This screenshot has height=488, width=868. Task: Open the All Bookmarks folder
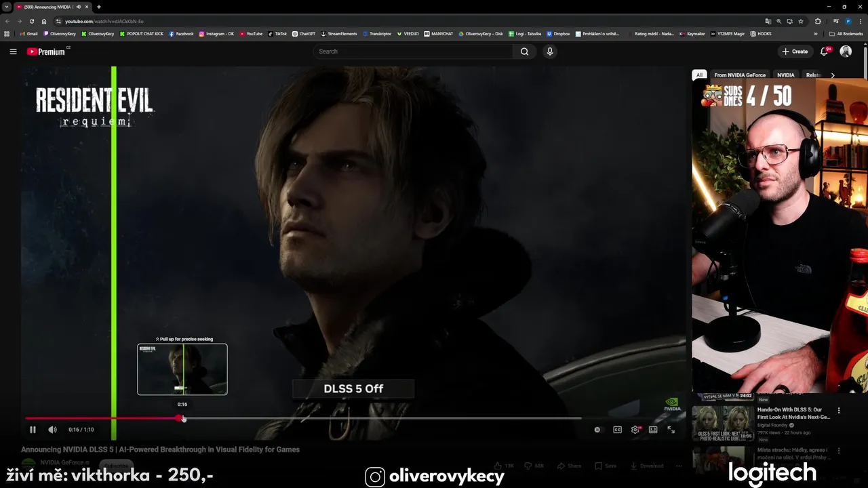pos(846,33)
